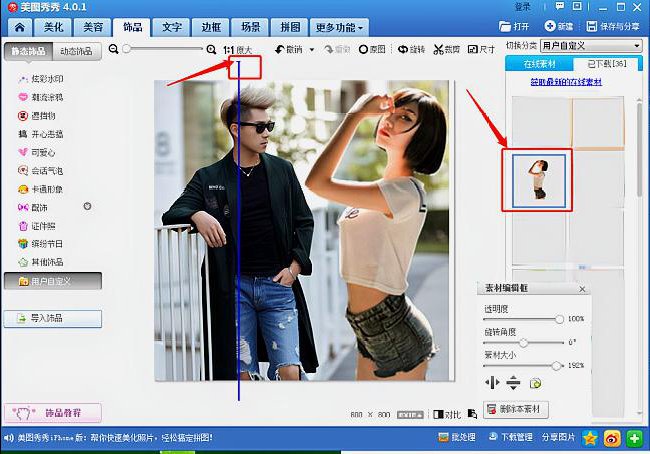The width and height of the screenshot is (650, 454).
Task: Choose 配饰 (accessories) category
Action: click(33, 207)
